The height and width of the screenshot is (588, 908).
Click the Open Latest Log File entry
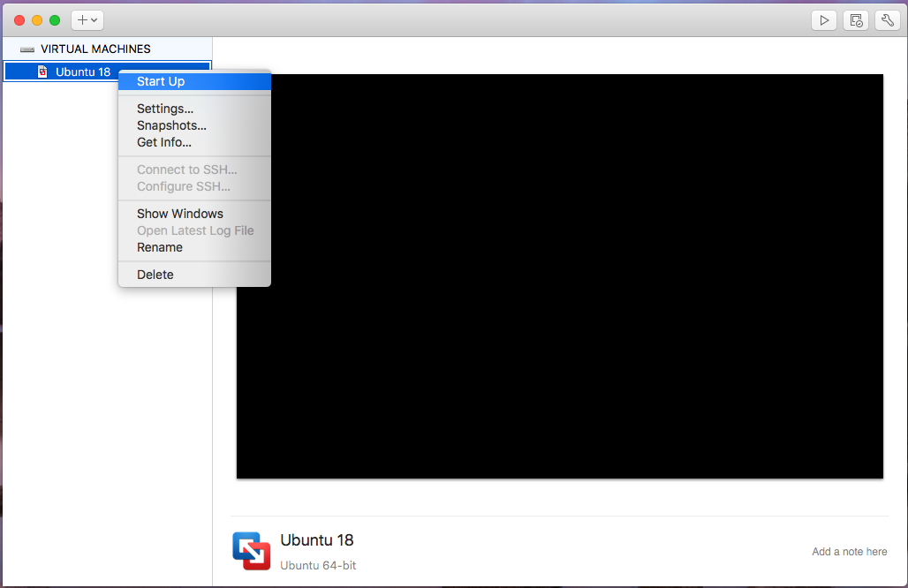[194, 230]
